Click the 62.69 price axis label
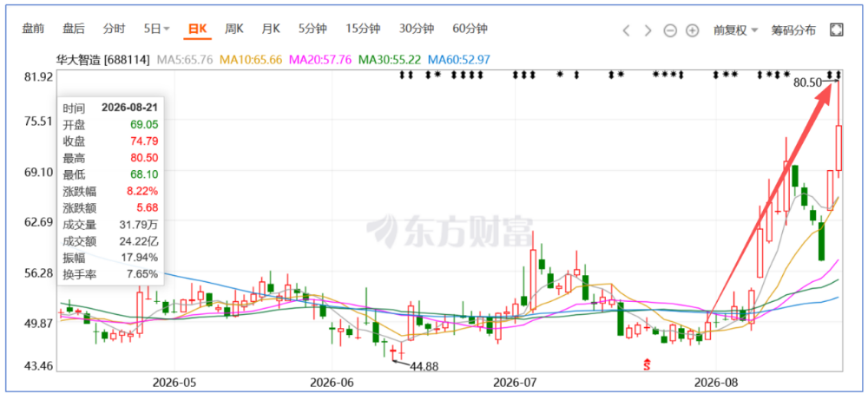Image resolution: width=868 pixels, height=400 pixels. (39, 222)
